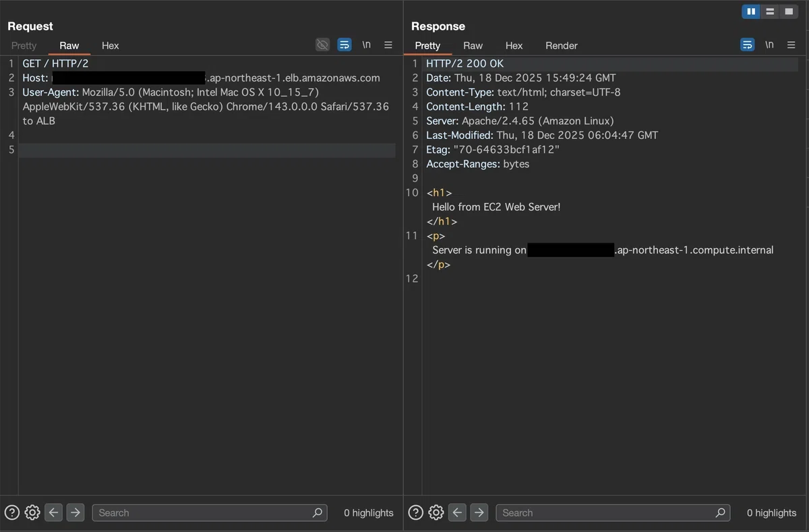Switch Response to Raw tab

coord(473,45)
